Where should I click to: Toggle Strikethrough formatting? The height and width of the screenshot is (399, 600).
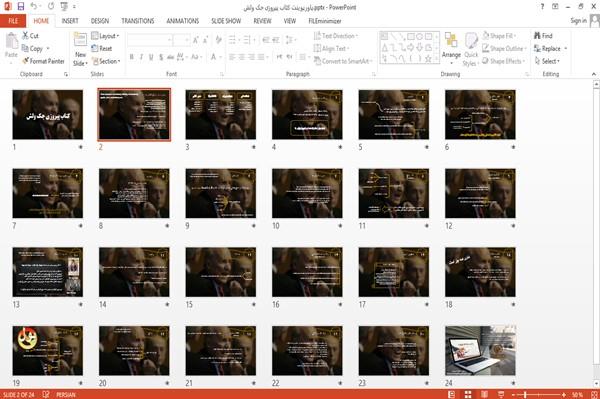point(170,57)
